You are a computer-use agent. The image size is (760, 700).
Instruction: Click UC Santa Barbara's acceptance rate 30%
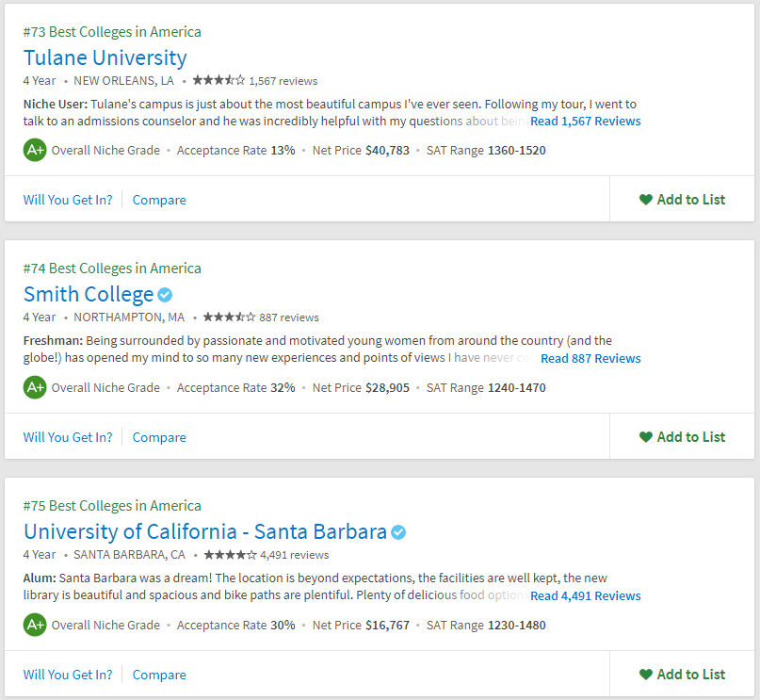pyautogui.click(x=283, y=626)
